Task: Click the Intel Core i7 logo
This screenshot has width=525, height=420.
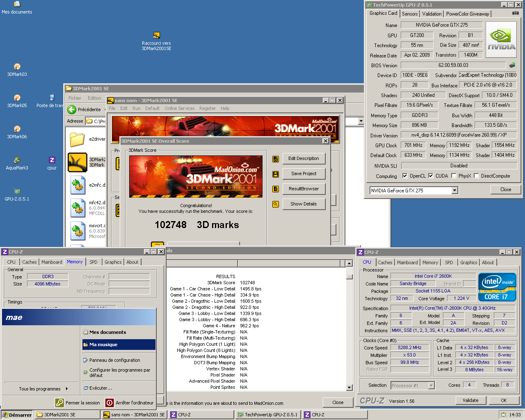Action: (x=497, y=288)
